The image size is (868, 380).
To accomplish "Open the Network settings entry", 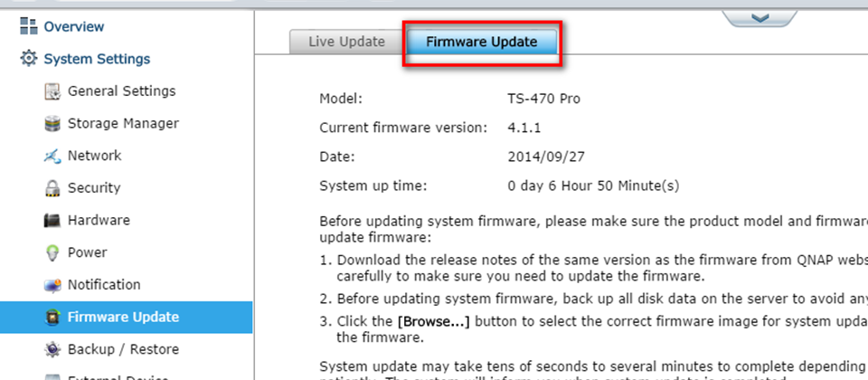I will point(94,156).
